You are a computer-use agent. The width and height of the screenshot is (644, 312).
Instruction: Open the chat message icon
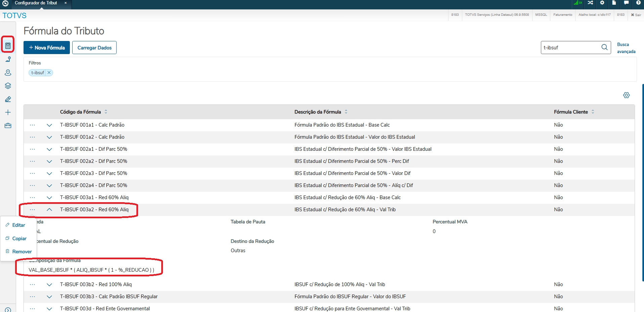pyautogui.click(x=626, y=3)
